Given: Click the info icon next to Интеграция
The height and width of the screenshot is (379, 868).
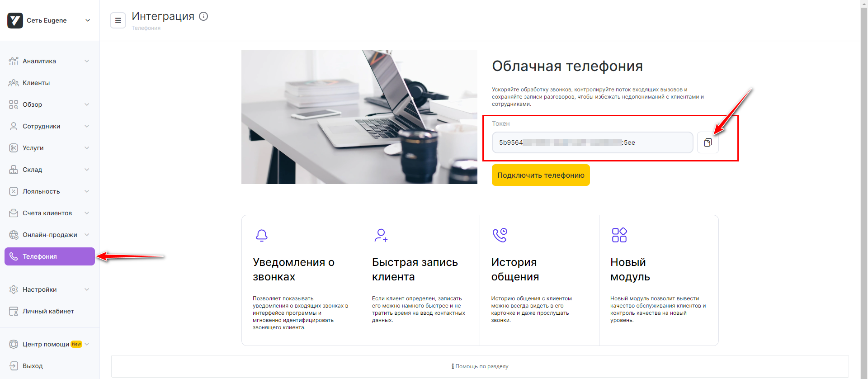Looking at the screenshot, I should pyautogui.click(x=203, y=16).
